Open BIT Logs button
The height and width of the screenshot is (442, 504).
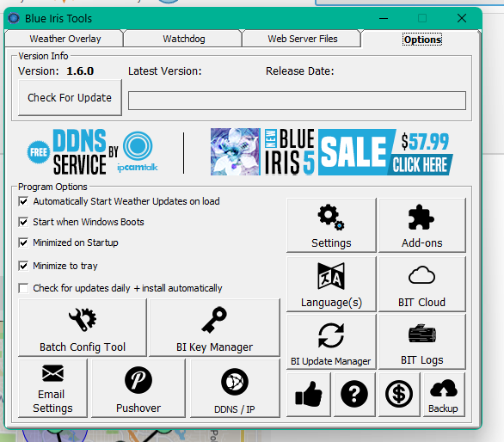coord(422,341)
